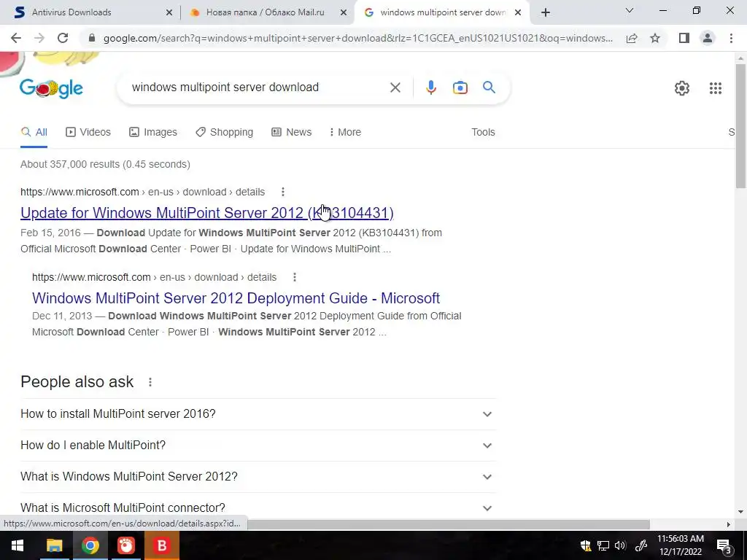Close the Antivirus Downloads tab
Image resolution: width=747 pixels, height=560 pixels.
[169, 13]
